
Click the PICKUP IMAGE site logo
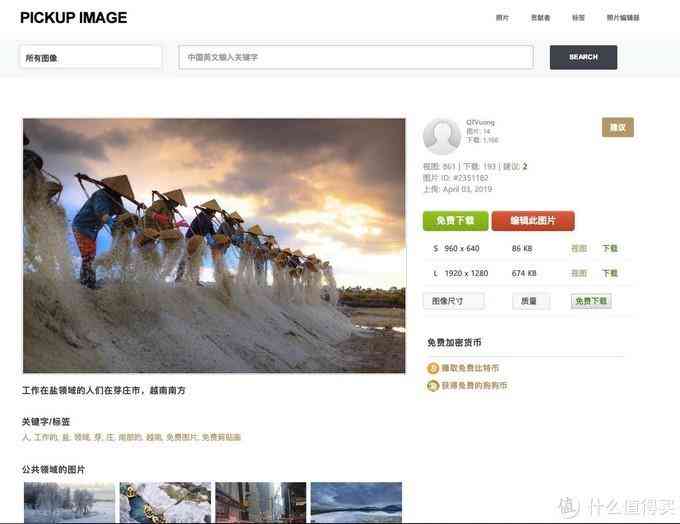click(73, 17)
